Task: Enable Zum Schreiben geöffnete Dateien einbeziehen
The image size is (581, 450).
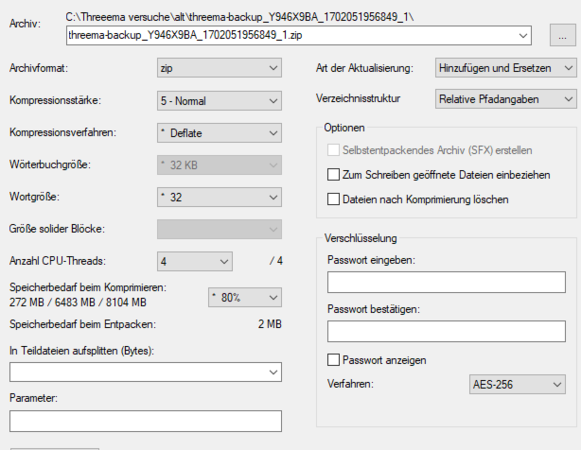Action: click(x=333, y=175)
